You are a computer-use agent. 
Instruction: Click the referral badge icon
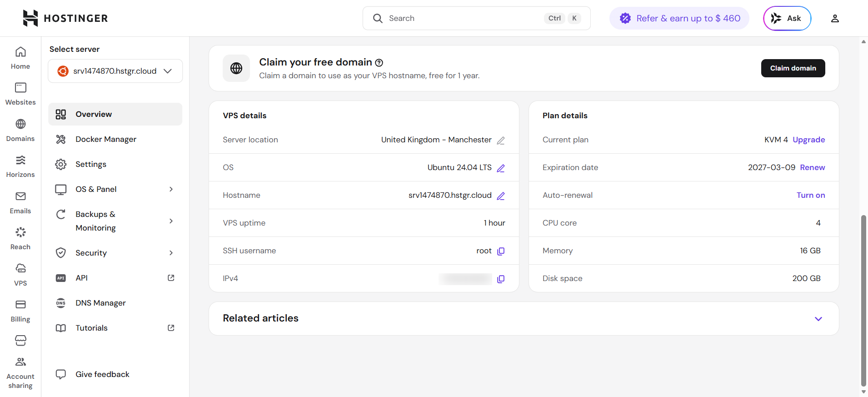tap(625, 18)
